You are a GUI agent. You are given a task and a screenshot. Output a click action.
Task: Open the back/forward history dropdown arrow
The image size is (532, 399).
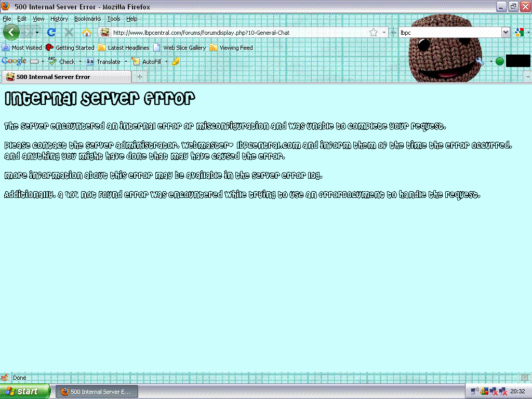click(x=37, y=32)
